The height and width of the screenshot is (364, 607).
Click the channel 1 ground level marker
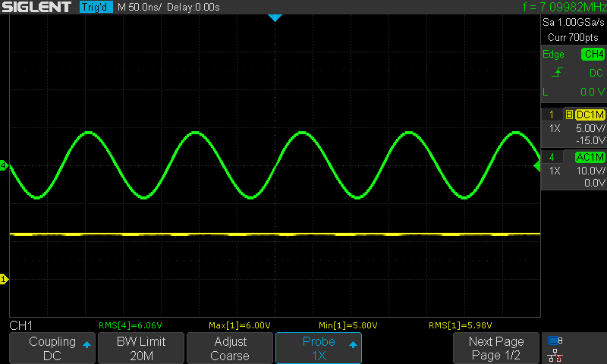pos(4,279)
